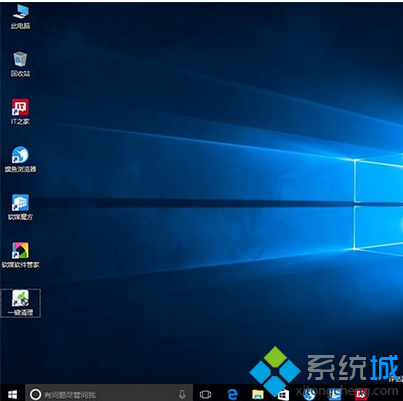Select the This PC (此电脑) desktop icon
The width and height of the screenshot is (403, 401).
point(20,17)
